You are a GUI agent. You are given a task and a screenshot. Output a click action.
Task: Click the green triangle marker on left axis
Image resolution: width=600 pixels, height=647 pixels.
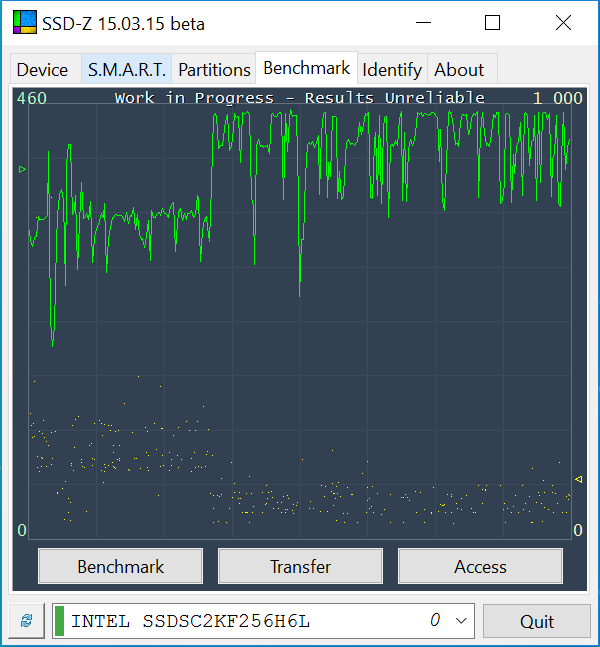pyautogui.click(x=22, y=170)
